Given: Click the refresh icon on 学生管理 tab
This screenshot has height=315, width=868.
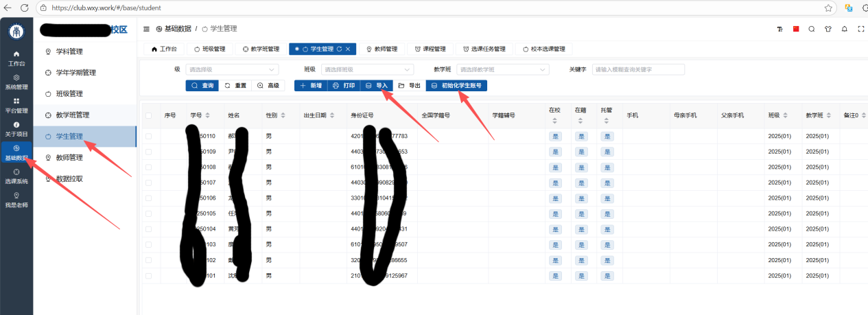Looking at the screenshot, I should (339, 49).
